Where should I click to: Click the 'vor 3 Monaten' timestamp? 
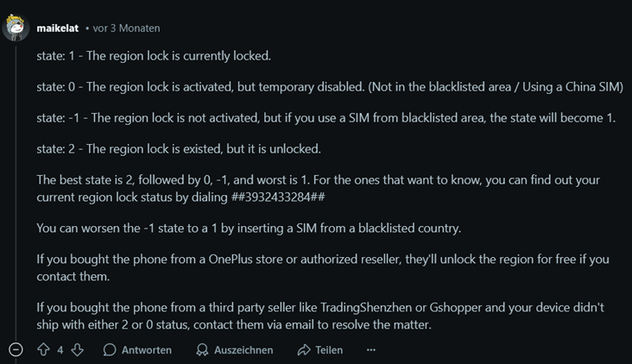[126, 28]
